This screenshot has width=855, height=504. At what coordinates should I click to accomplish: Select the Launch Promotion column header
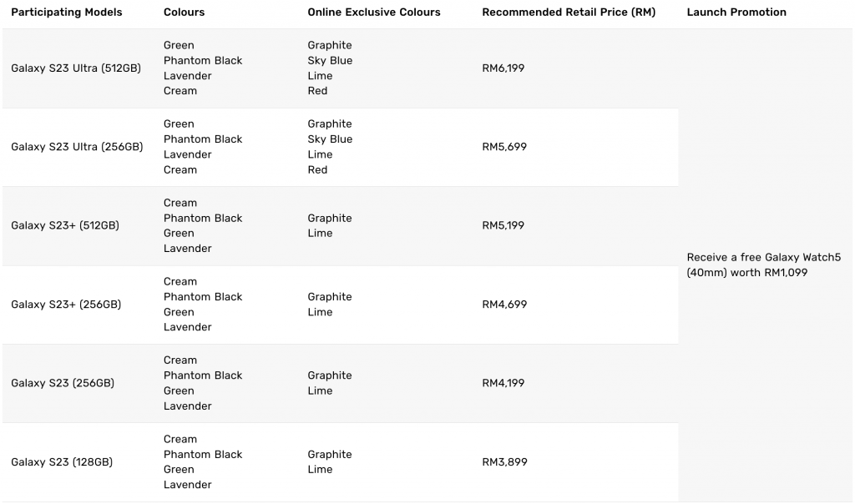pos(736,13)
